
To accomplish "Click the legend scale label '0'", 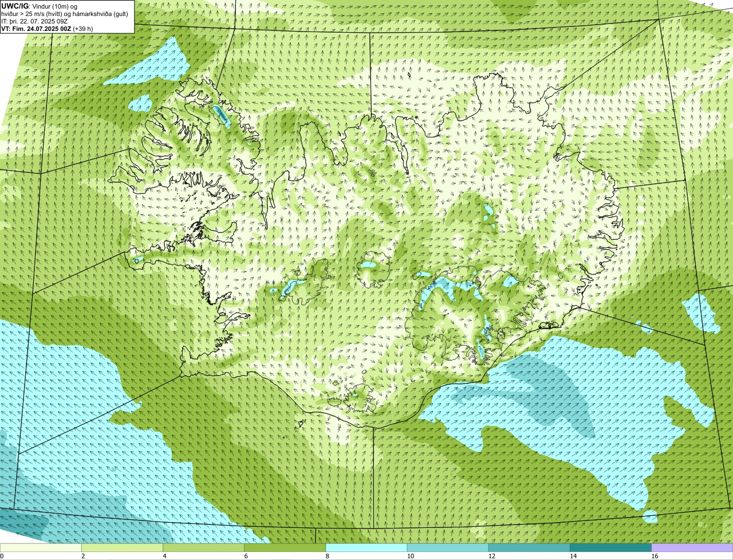I will tap(2, 556).
